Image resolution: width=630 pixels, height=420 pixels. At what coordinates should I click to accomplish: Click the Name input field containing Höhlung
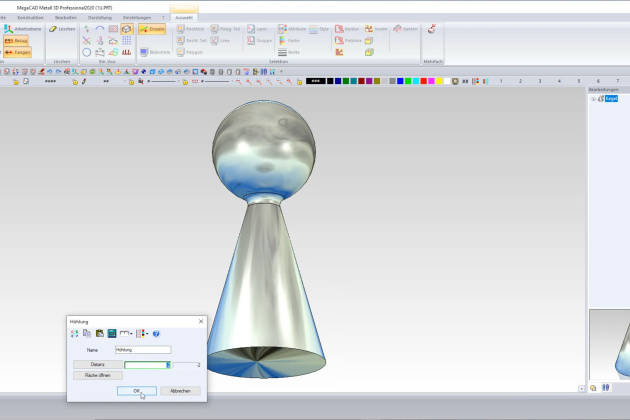click(x=143, y=350)
